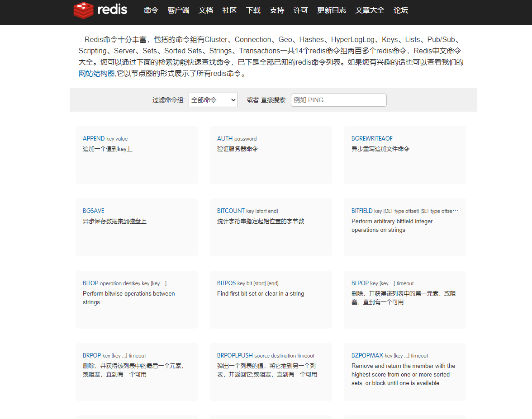Click 'Perform bitwise operations between strings' description
The width and height of the screenshot is (532, 419).
pos(128,297)
